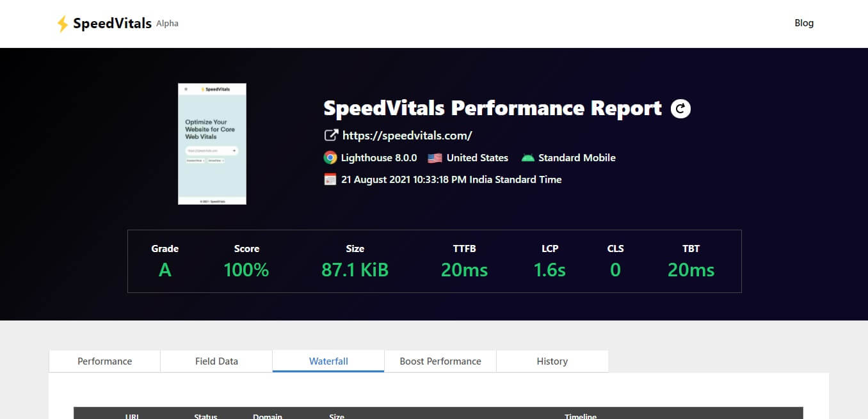Image resolution: width=868 pixels, height=419 pixels.
Task: Click the TBT value 20ms
Action: click(691, 270)
